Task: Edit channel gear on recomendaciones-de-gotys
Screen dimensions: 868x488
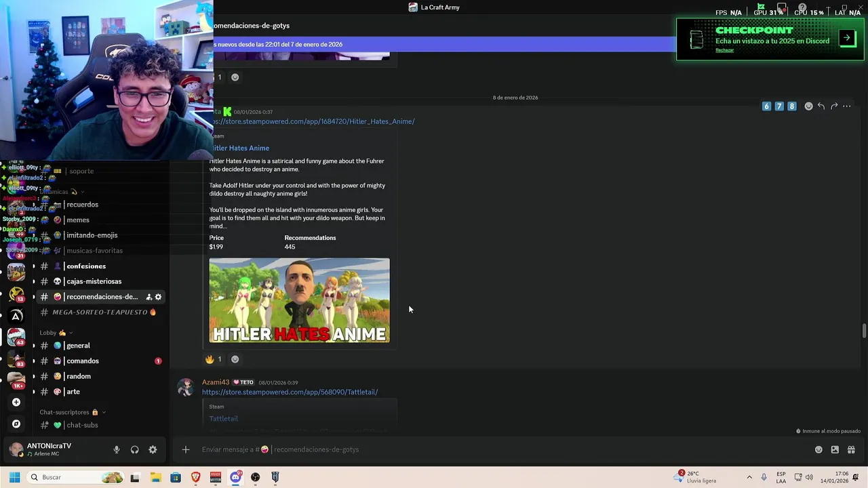Action: point(158,297)
